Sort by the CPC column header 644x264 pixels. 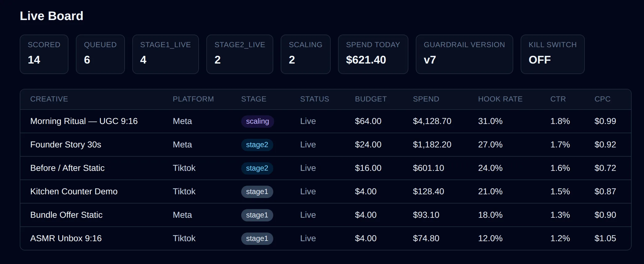tap(602, 99)
